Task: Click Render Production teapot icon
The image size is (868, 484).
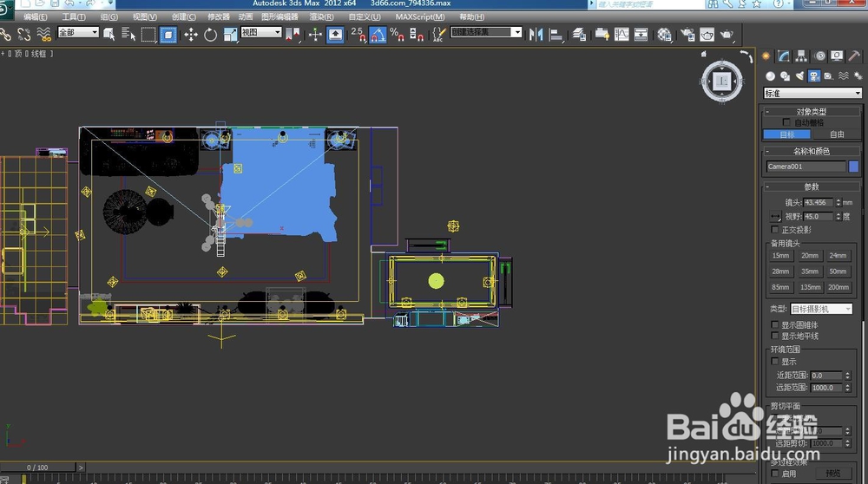Action: [x=727, y=35]
